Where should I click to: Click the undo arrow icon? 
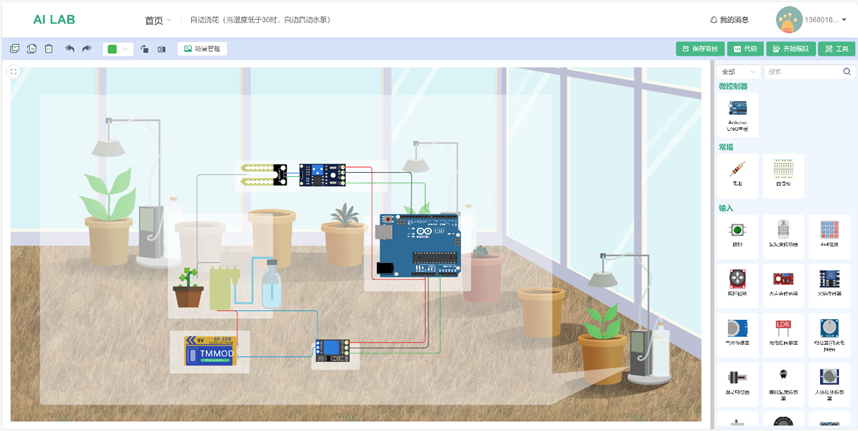click(x=70, y=49)
